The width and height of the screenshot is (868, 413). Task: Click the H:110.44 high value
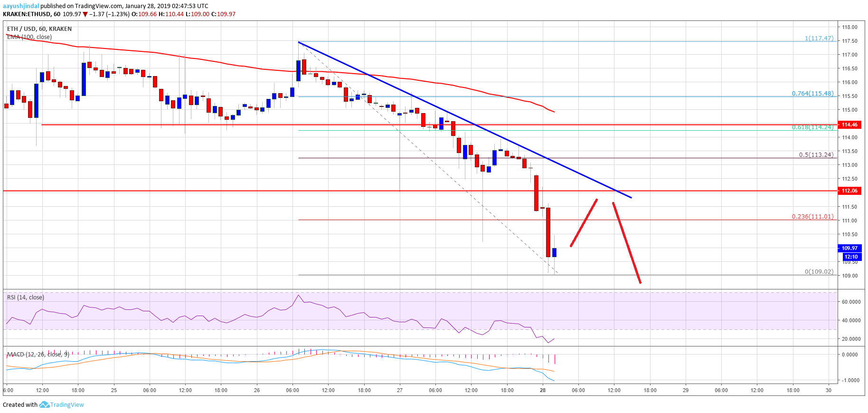click(171, 14)
